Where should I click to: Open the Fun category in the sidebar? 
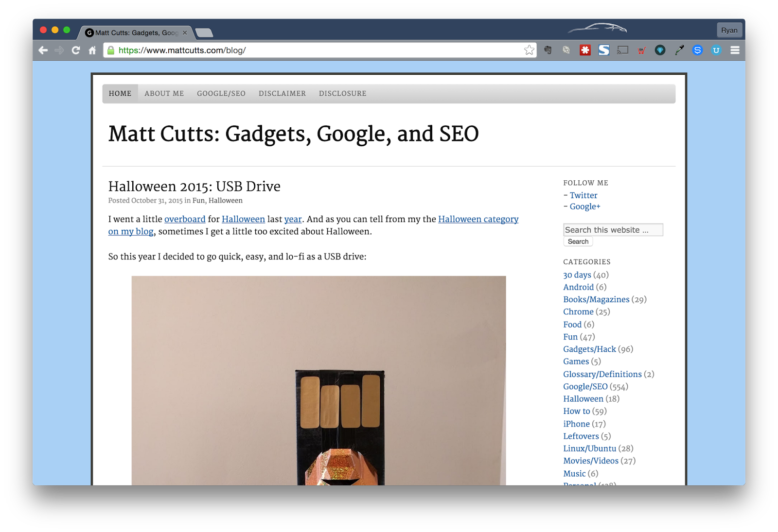[x=570, y=337]
